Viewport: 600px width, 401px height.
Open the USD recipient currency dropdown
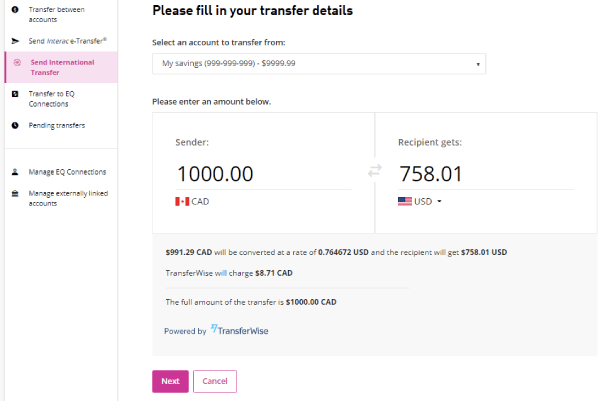(420, 201)
